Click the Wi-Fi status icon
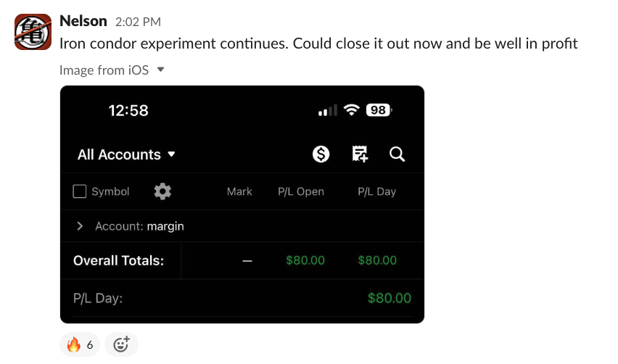Viewport: 618px width, 364px height. pyautogui.click(x=352, y=110)
